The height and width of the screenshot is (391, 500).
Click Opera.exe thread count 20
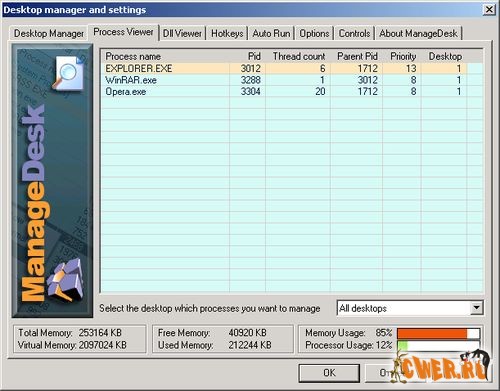pyautogui.click(x=320, y=91)
